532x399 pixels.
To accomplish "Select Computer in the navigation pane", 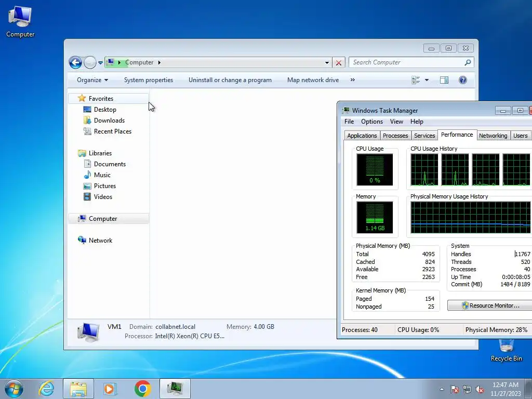I will tap(109, 219).
